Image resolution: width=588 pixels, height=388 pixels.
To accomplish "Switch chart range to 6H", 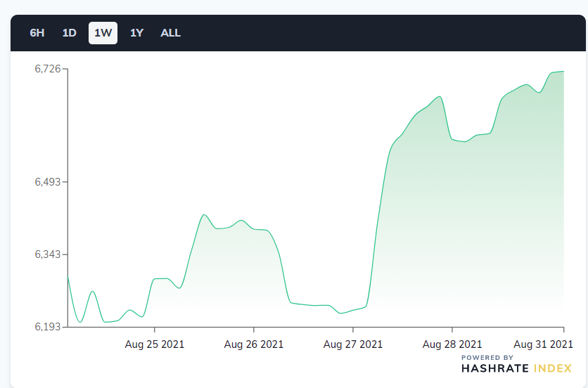I will [x=37, y=33].
